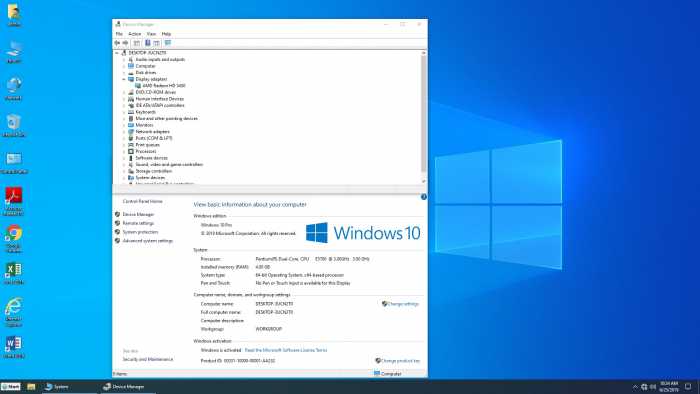
Task: Click the Change product key link
Action: click(400, 361)
